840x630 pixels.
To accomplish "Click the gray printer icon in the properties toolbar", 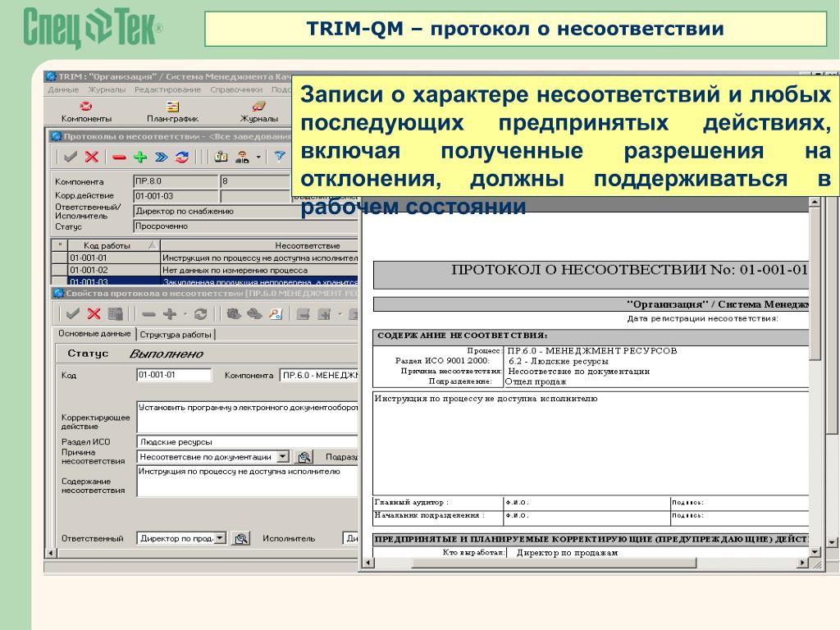I will [304, 314].
